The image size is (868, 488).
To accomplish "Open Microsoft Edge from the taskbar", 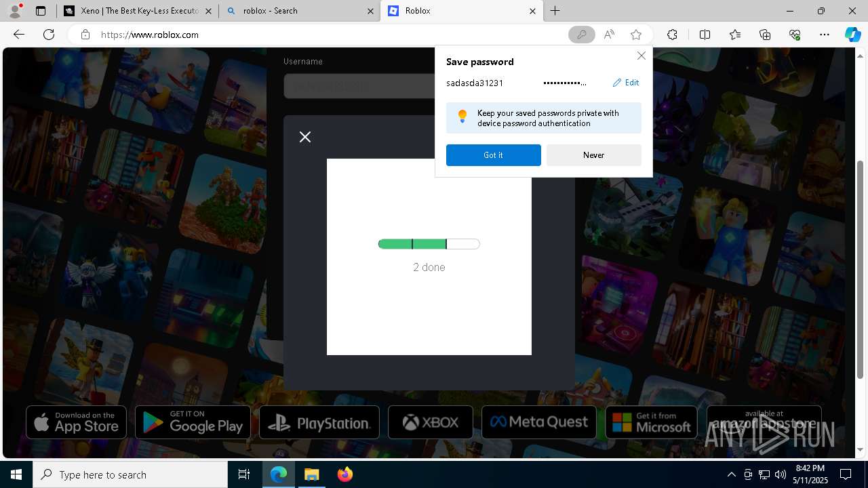I will coord(279,474).
